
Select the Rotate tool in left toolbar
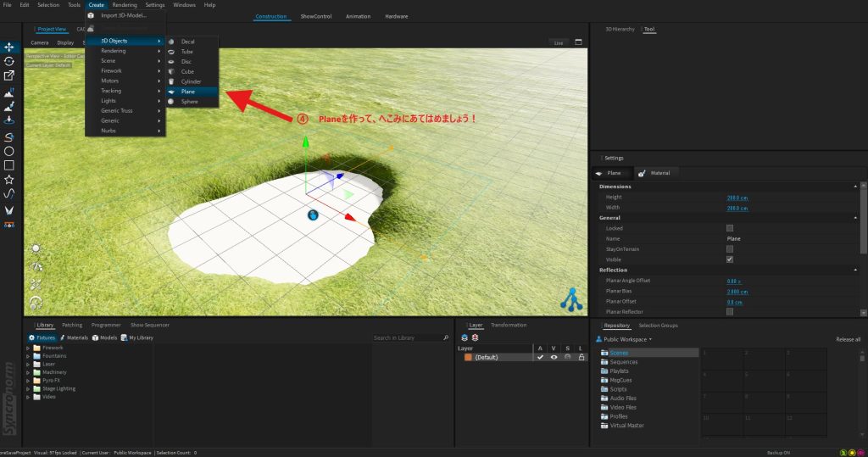click(x=9, y=61)
